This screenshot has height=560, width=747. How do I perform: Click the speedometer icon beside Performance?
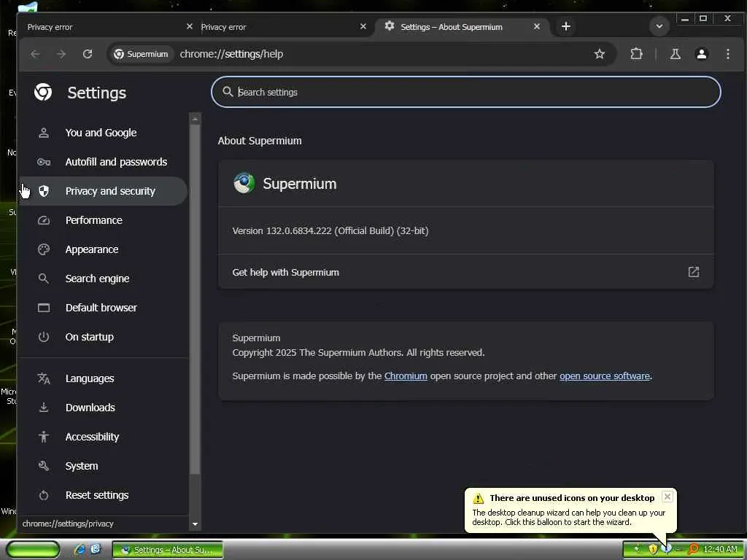(43, 220)
